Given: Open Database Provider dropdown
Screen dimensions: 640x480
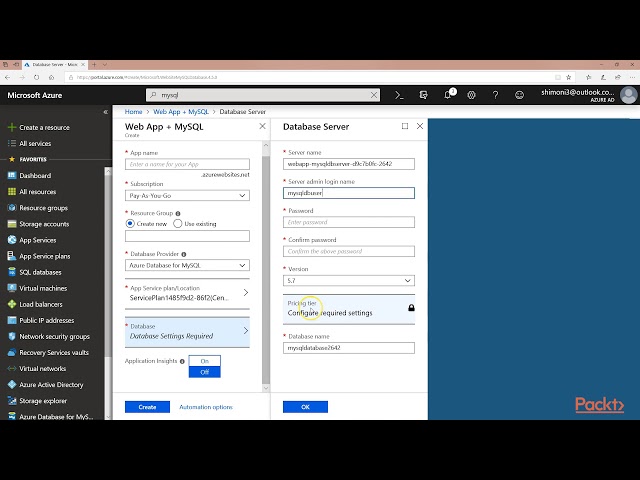Looking at the screenshot, I should (x=187, y=265).
